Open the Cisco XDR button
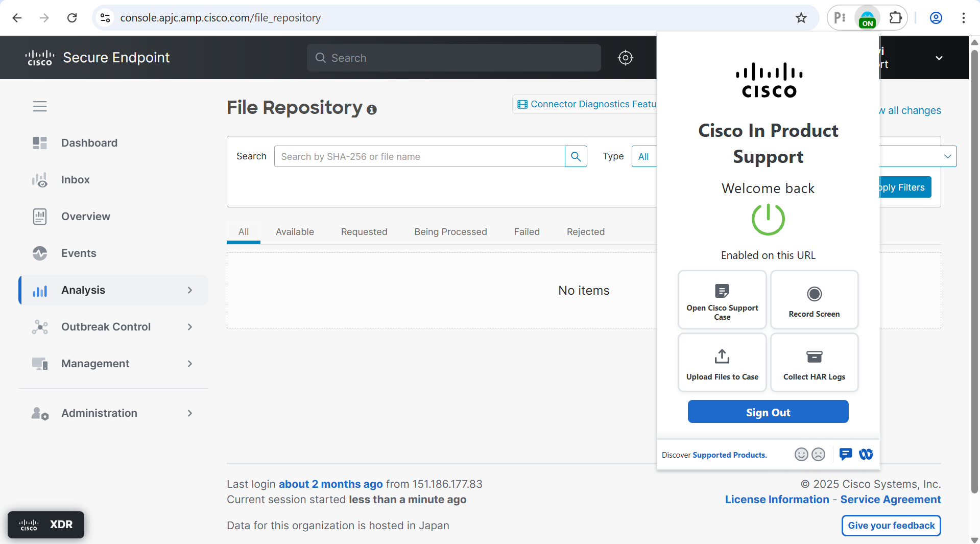 [46, 525]
